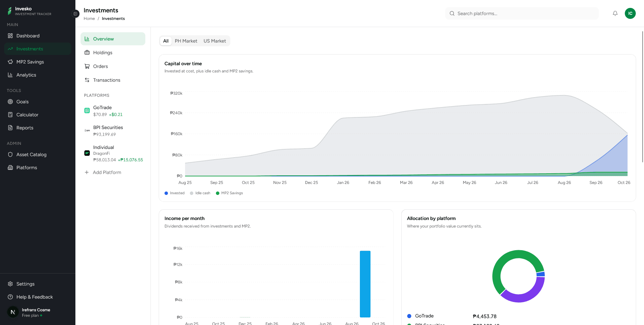The width and height of the screenshot is (644, 325).
Task: Click the Goals target icon
Action: [x=10, y=102]
